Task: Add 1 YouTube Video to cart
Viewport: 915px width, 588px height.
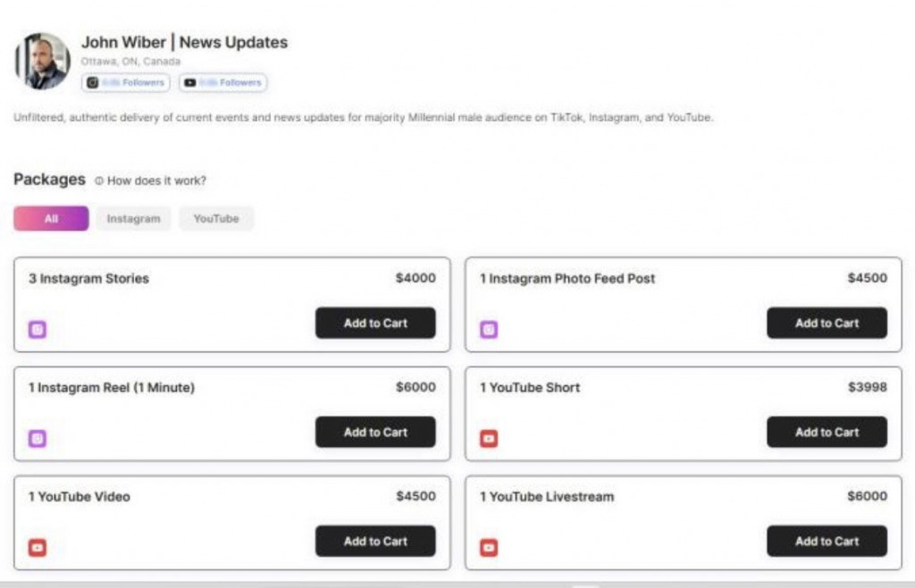Action: click(375, 541)
